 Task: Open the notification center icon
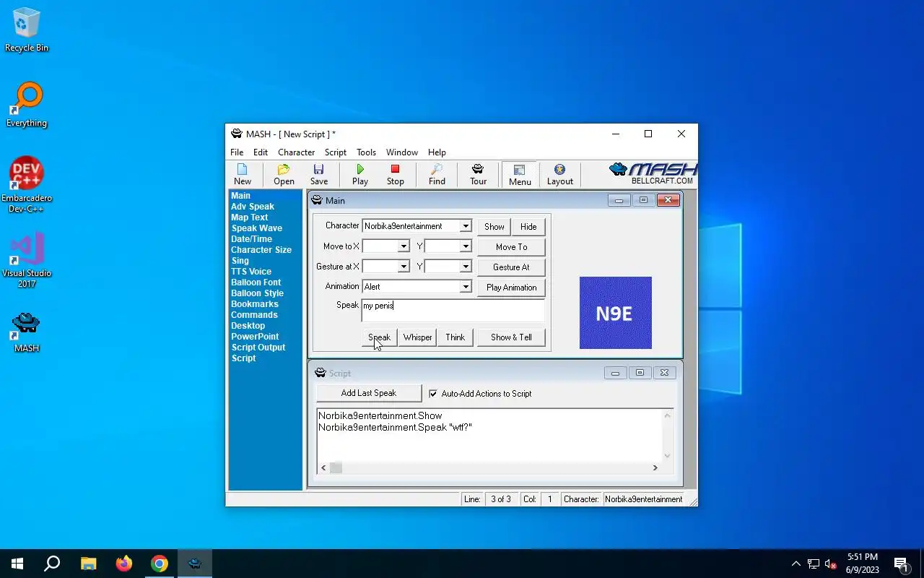click(x=901, y=564)
